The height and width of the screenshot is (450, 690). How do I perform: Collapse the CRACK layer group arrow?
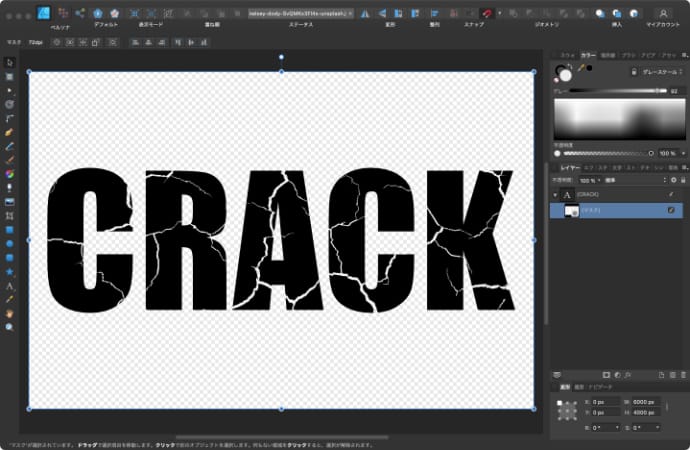click(x=556, y=193)
